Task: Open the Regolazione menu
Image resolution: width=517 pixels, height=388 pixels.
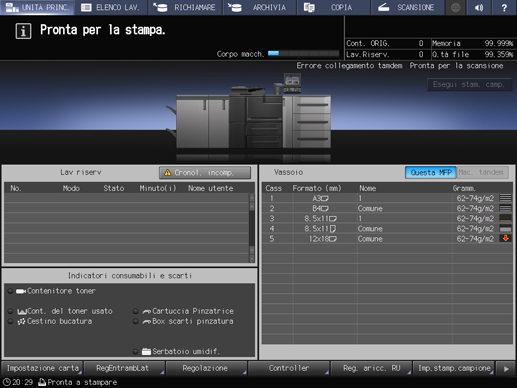Action: [x=206, y=368]
